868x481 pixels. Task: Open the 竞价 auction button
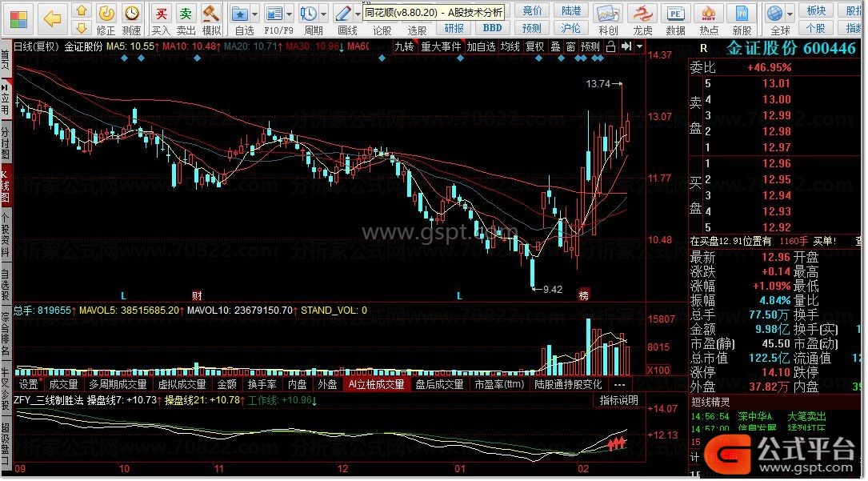pyautogui.click(x=532, y=10)
